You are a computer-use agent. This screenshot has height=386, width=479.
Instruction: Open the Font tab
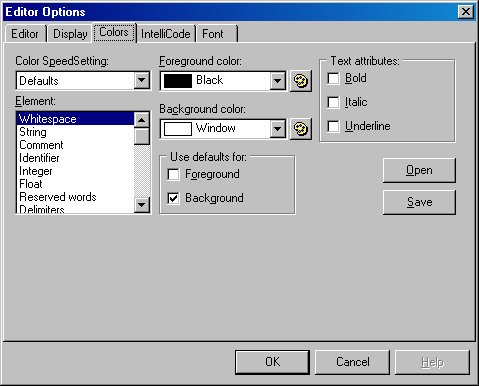217,34
